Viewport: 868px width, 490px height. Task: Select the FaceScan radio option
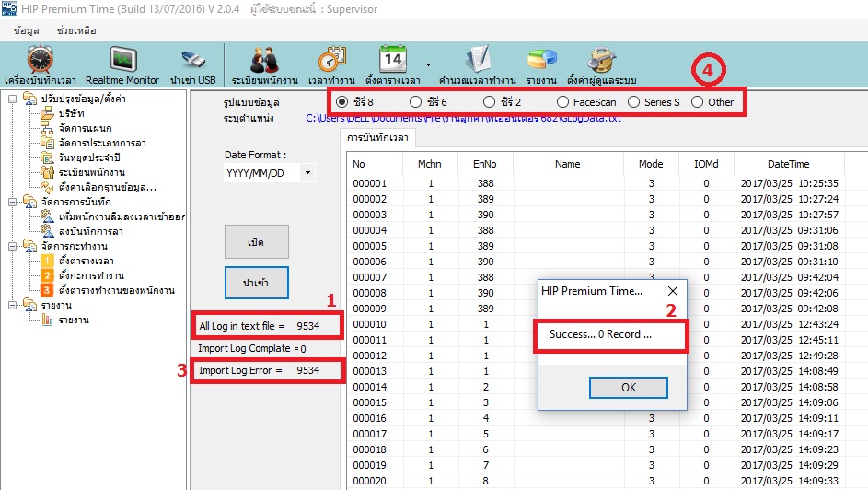562,102
